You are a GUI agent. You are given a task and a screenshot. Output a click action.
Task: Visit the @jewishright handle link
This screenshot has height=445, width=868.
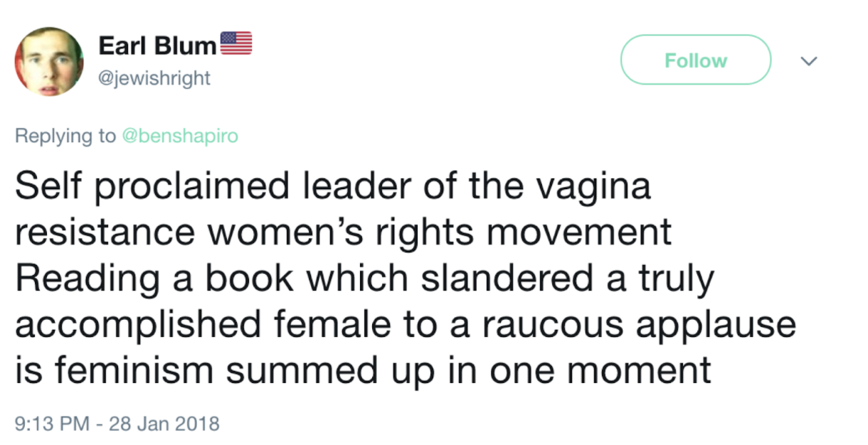coord(154,77)
